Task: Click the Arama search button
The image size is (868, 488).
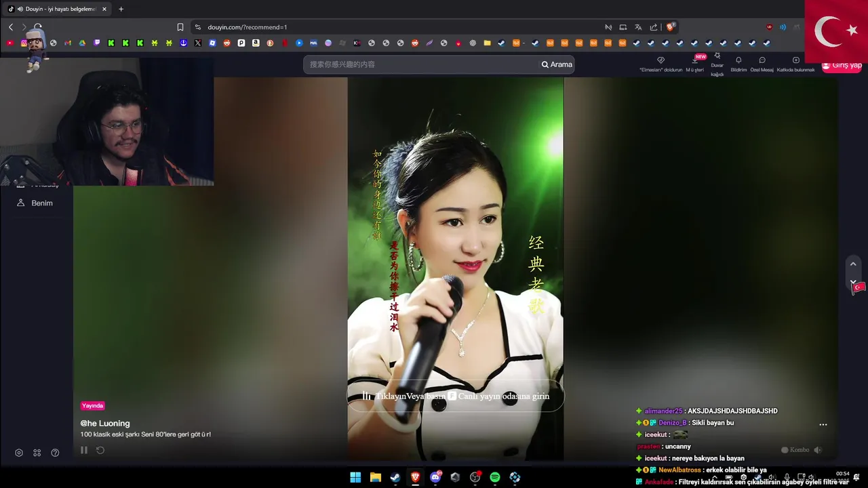Action: [557, 64]
